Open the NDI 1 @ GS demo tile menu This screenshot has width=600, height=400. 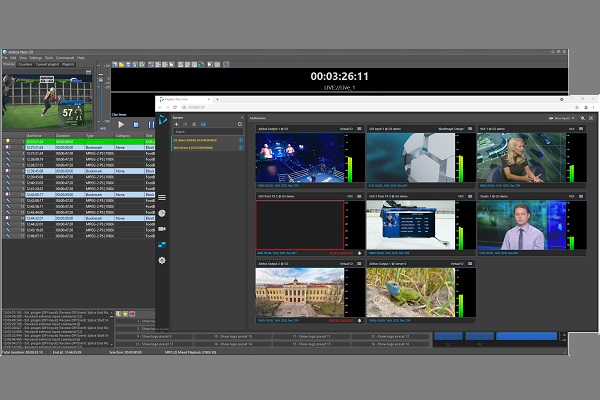pyautogui.click(x=581, y=129)
